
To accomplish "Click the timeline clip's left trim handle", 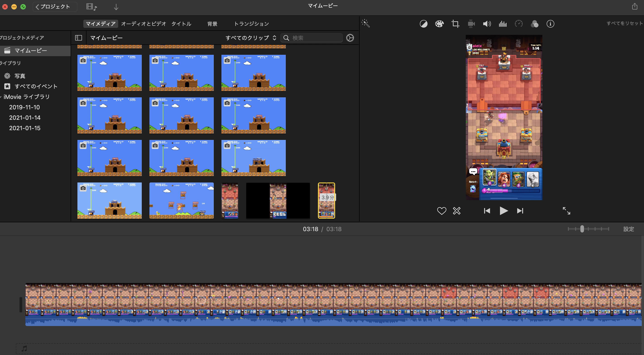I will pyautogui.click(x=21, y=305).
